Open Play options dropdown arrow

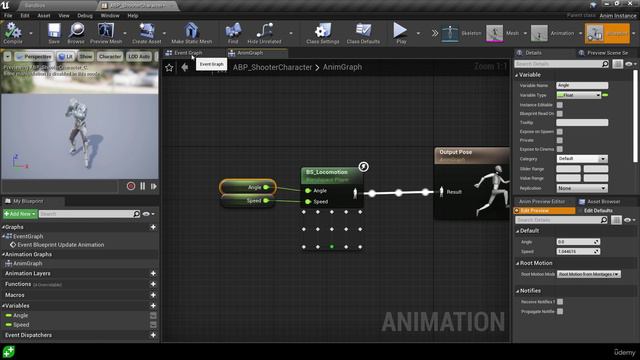pyautogui.click(x=418, y=33)
